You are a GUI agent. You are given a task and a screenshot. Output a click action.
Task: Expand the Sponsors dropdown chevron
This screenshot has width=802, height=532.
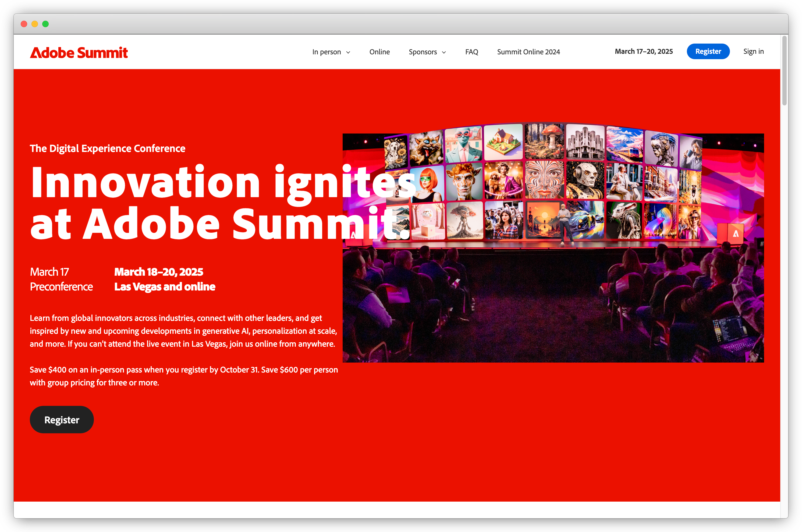pos(444,52)
